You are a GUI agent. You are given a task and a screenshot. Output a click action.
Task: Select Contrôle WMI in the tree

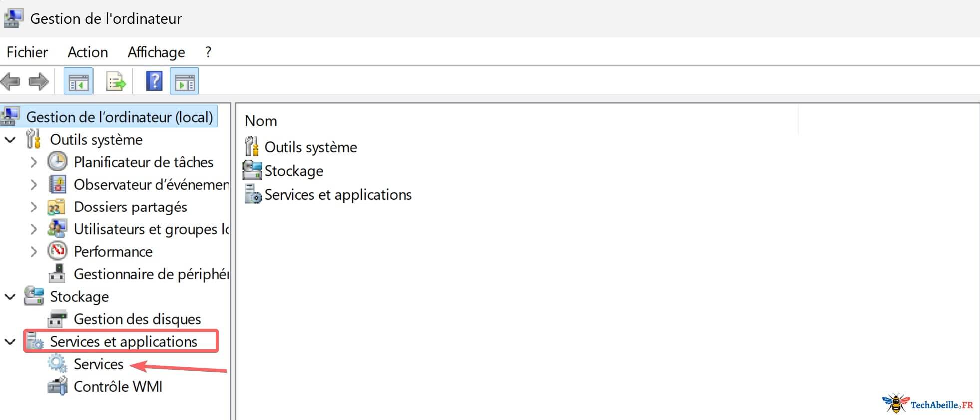[x=118, y=387]
